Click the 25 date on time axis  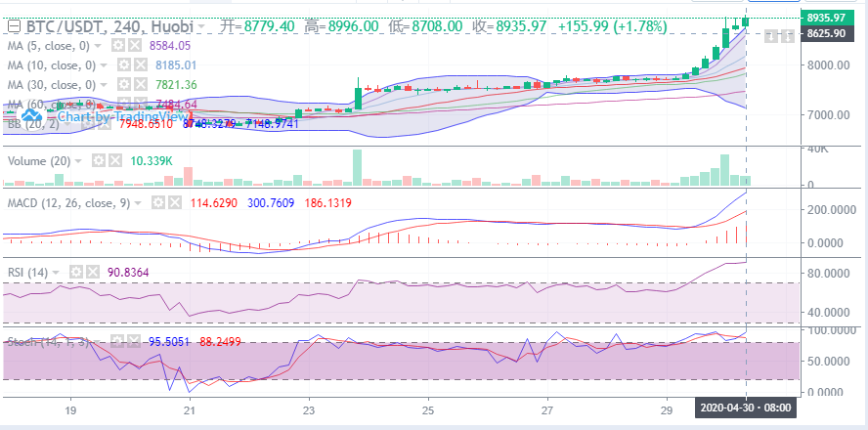pyautogui.click(x=428, y=411)
